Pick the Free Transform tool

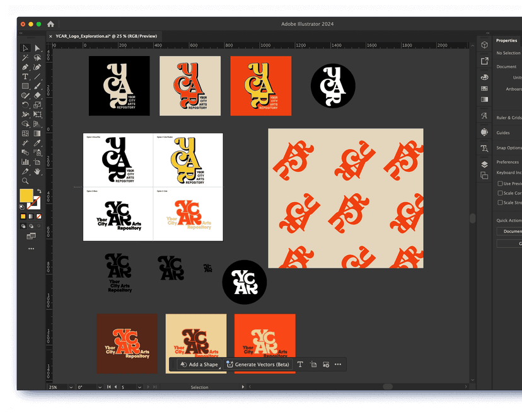(x=37, y=115)
